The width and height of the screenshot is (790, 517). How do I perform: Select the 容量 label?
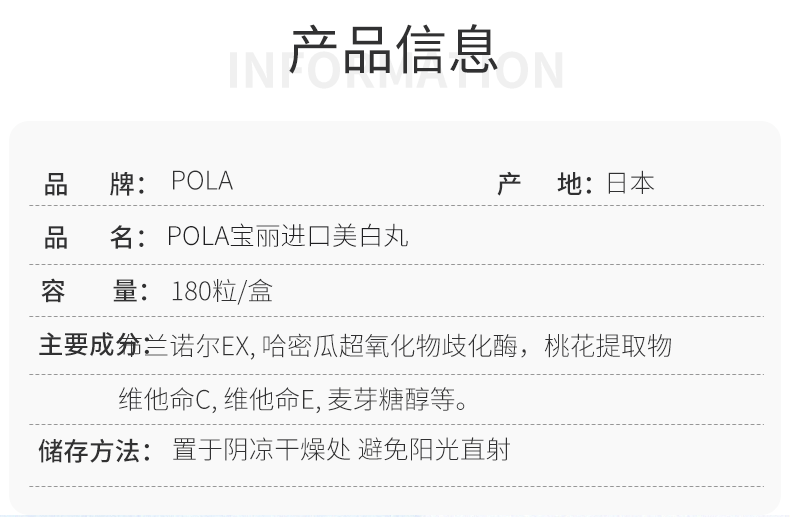[x=94, y=291]
